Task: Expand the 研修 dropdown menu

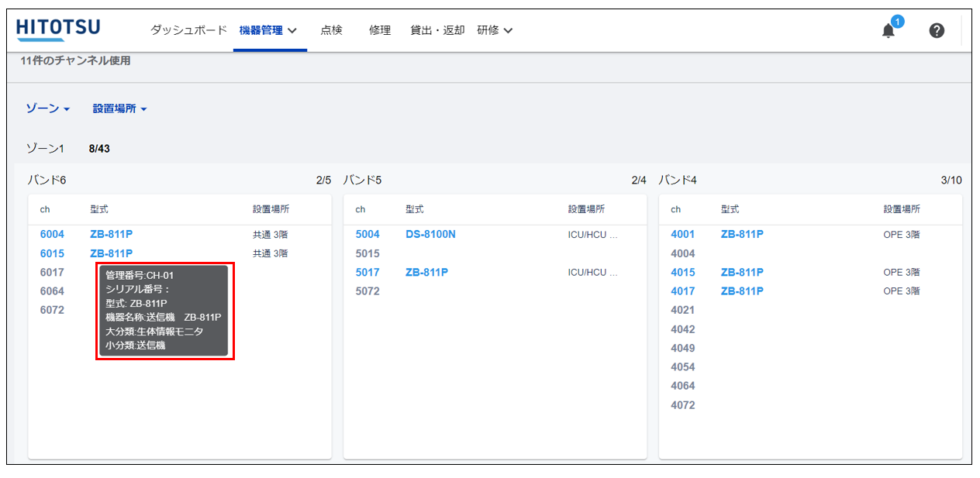Action: [x=495, y=30]
